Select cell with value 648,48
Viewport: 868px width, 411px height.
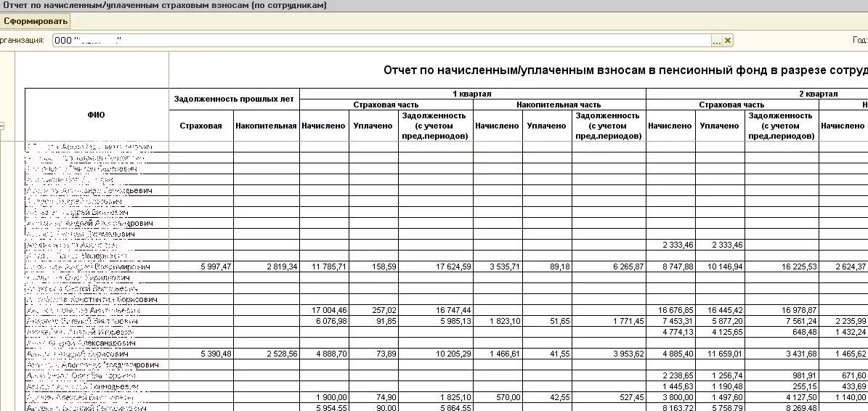782,332
